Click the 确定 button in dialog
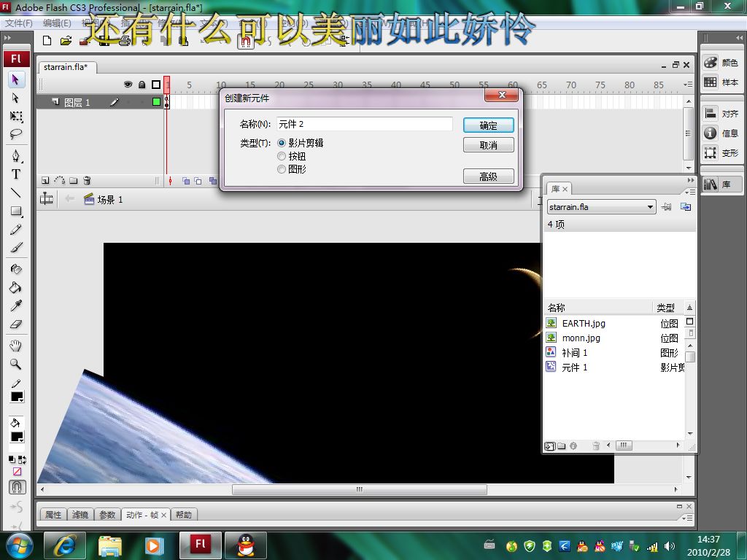This screenshot has height=560, width=747. 488,125
